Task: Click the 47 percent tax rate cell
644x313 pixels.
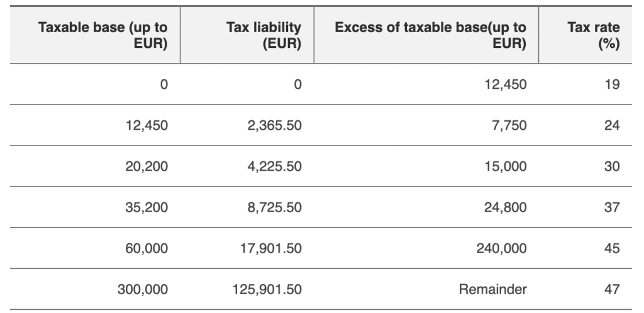Action: coord(612,289)
